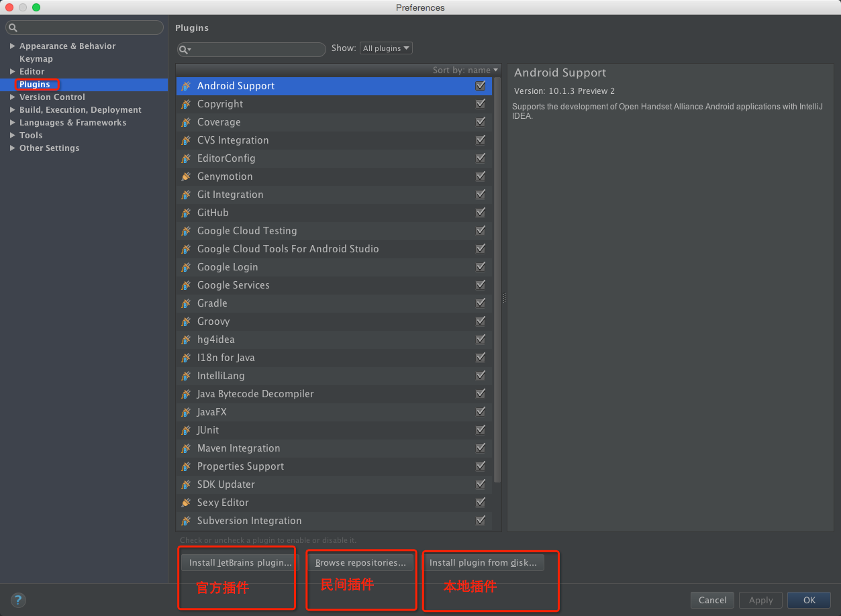Disable the Maven Integration checkbox
The image size is (841, 616).
click(x=480, y=448)
